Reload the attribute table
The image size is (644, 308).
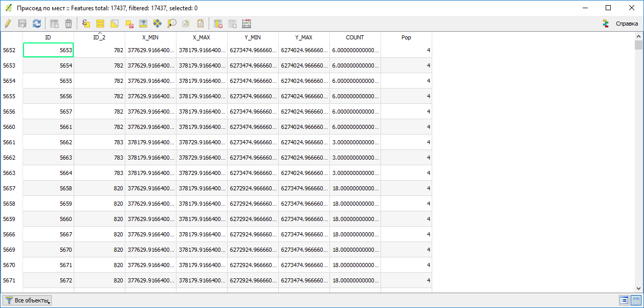pyautogui.click(x=37, y=24)
